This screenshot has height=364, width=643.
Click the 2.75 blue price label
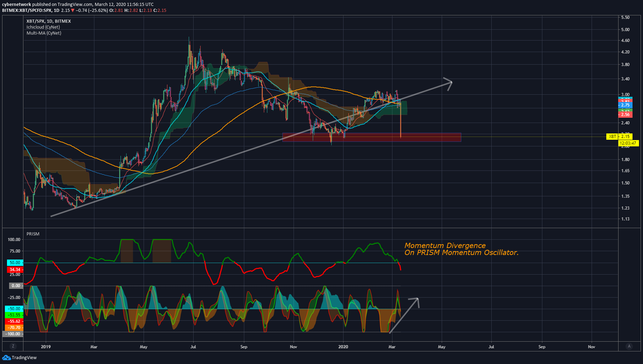(x=626, y=105)
